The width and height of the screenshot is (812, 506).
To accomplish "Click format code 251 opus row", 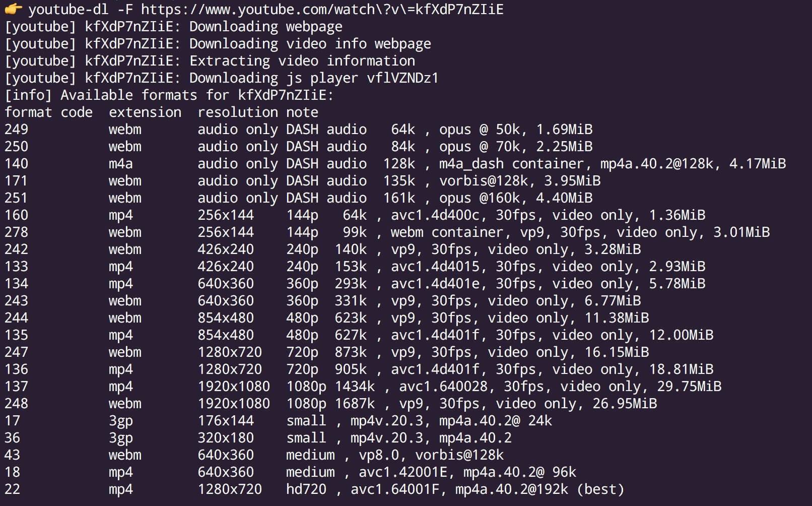I will (x=299, y=198).
